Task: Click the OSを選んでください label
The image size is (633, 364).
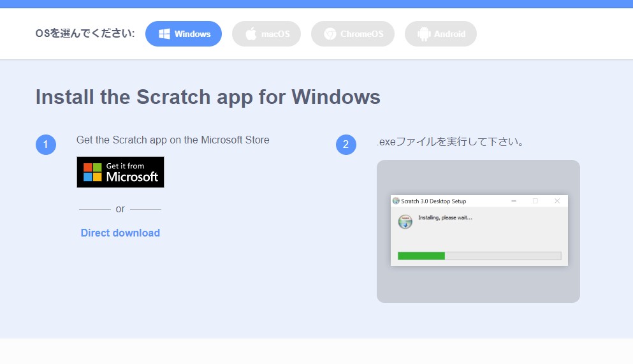Action: tap(85, 34)
